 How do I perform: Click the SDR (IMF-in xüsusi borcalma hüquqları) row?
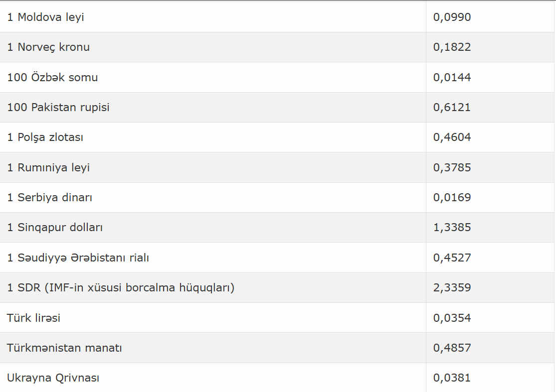point(277,287)
